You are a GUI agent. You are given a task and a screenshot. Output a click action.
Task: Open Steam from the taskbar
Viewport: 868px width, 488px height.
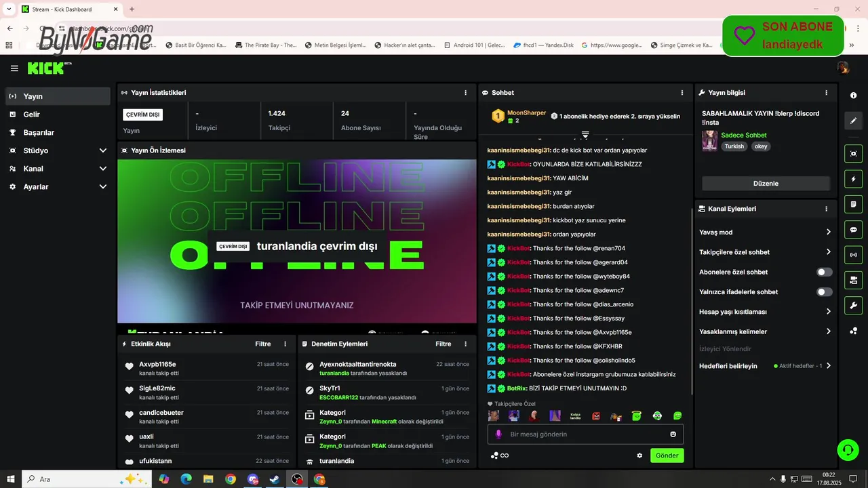pyautogui.click(x=275, y=479)
